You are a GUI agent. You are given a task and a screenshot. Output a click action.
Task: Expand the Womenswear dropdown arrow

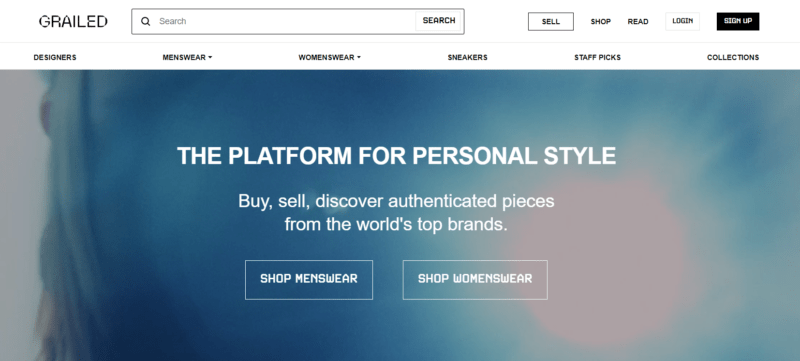click(x=359, y=58)
